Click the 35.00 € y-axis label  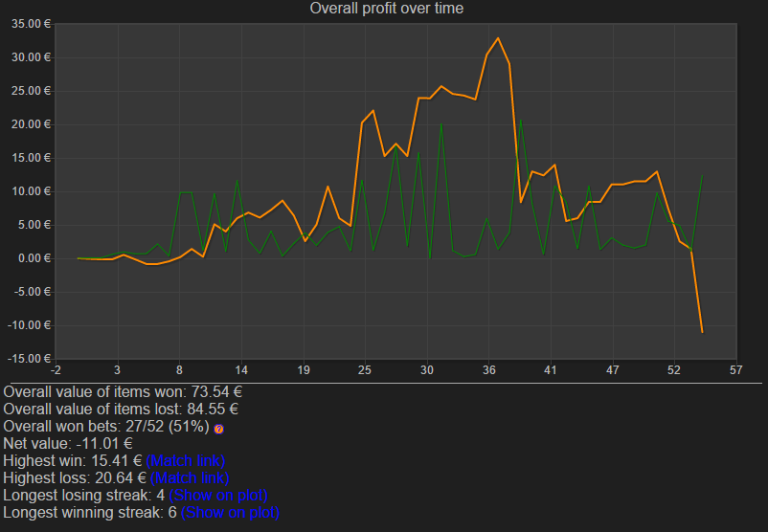point(31,24)
